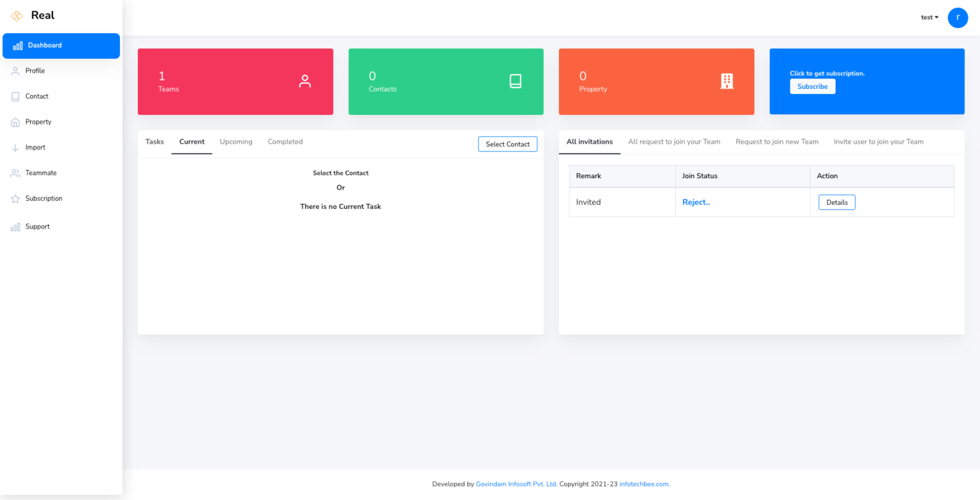Switch to the Completed tasks tab
This screenshot has width=980, height=500.
[x=285, y=142]
